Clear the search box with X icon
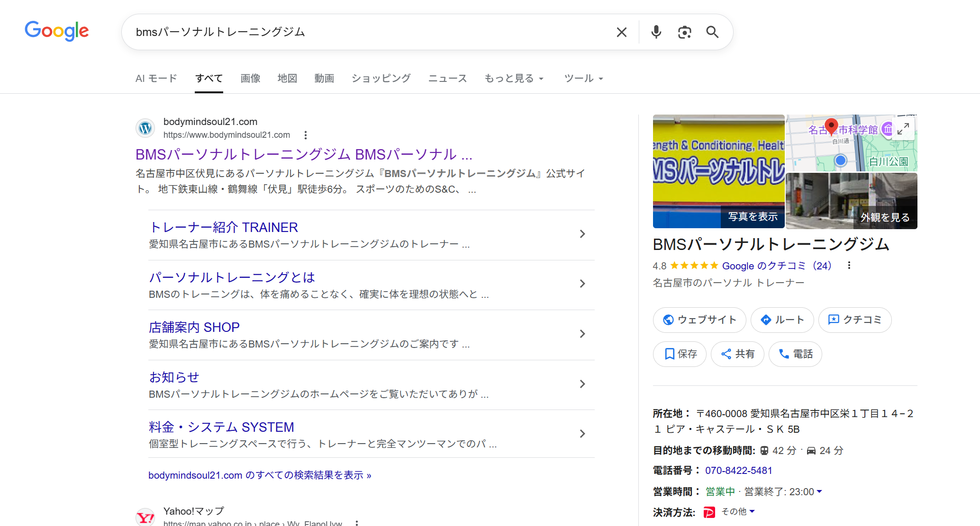980x526 pixels. coord(621,32)
